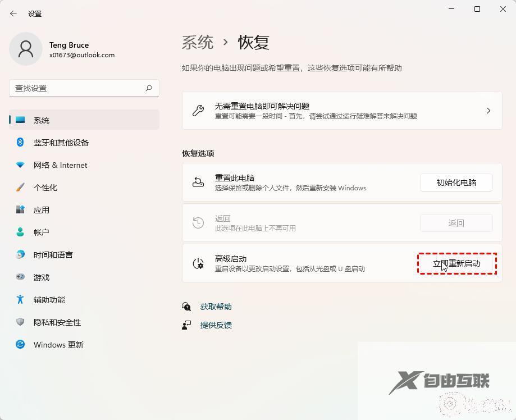Viewport: 516px width, 420px height.
Task: Expand 无需重置电脑即可解决问题 via its chevron
Action: [488, 110]
